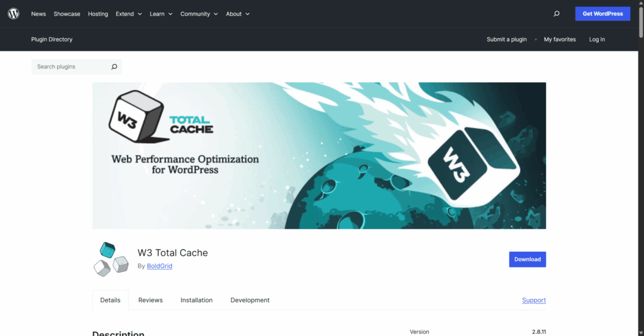Open My favorites
644x336 pixels.
pos(560,40)
